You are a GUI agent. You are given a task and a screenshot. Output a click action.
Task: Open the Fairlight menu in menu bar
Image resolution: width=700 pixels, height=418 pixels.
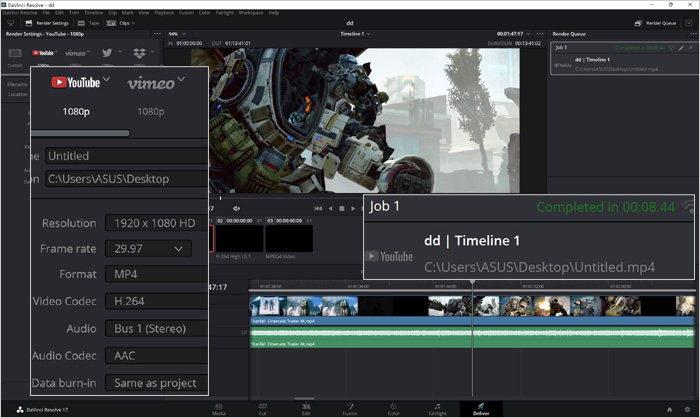[225, 13]
